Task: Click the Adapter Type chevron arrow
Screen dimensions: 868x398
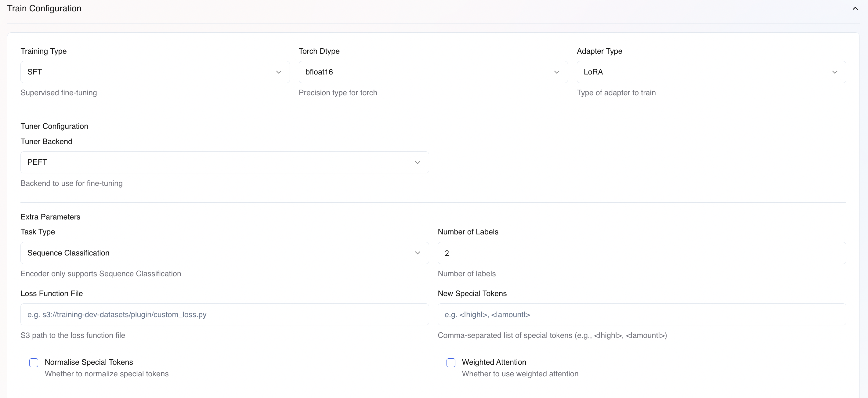Action: point(835,72)
